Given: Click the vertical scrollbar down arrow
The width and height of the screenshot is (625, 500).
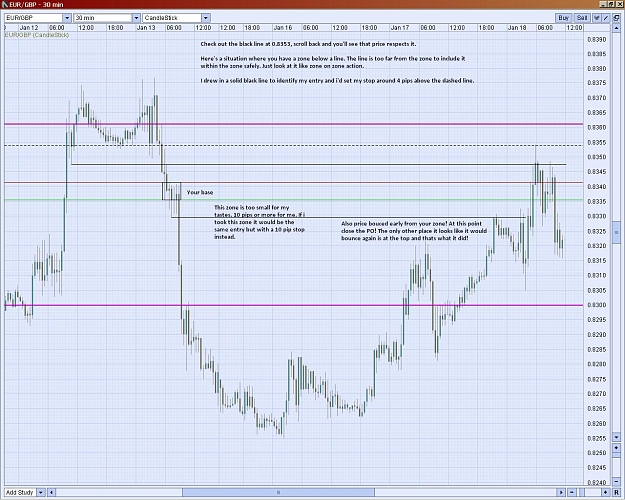Looking at the screenshot, I should (616, 437).
